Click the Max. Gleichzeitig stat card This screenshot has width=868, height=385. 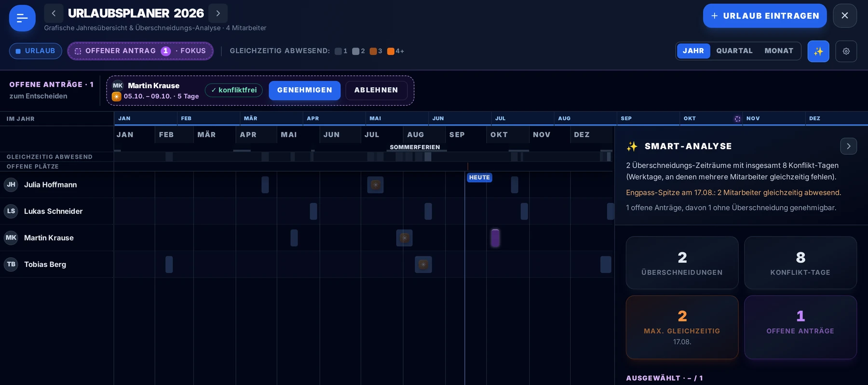pos(682,327)
